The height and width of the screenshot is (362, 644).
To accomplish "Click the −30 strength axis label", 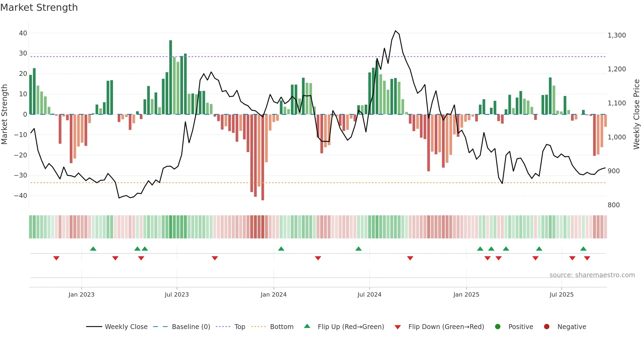I will [x=21, y=175].
